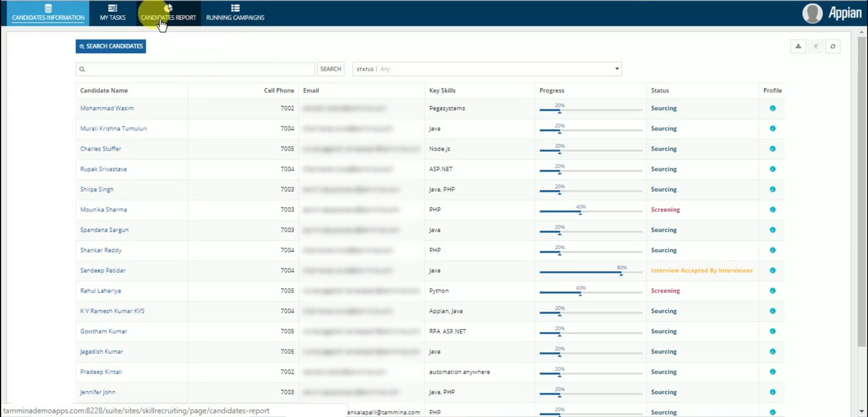Click profile icon for Jennifer John
Image resolution: width=868 pixels, height=417 pixels.
(x=773, y=392)
